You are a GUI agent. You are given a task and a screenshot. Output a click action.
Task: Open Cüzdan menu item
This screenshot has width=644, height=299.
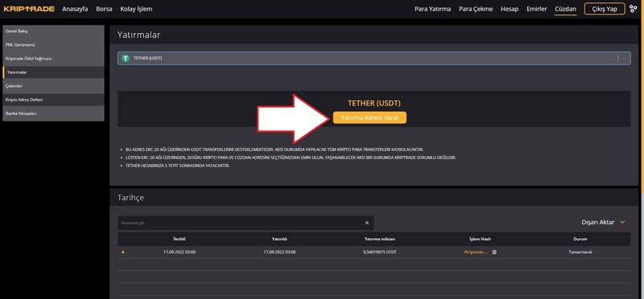coord(566,9)
